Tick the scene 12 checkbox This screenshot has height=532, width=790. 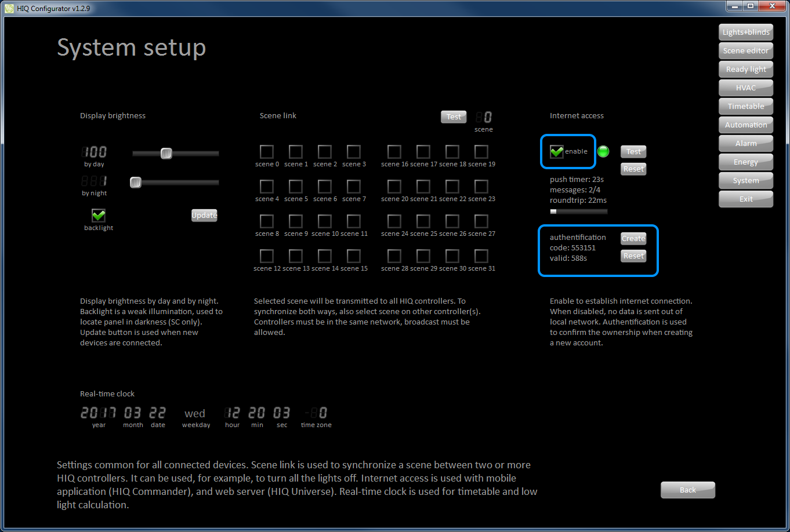[267, 256]
